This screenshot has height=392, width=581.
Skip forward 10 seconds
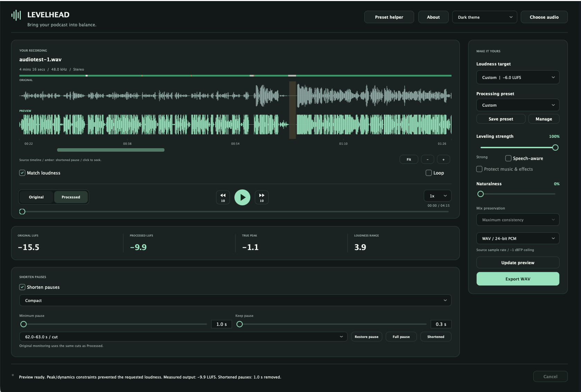tap(262, 197)
